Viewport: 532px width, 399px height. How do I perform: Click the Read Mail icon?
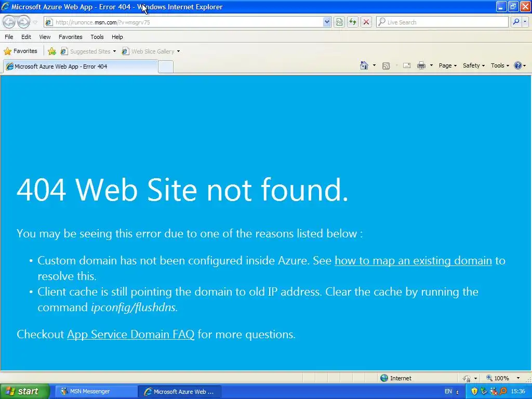[x=407, y=65]
